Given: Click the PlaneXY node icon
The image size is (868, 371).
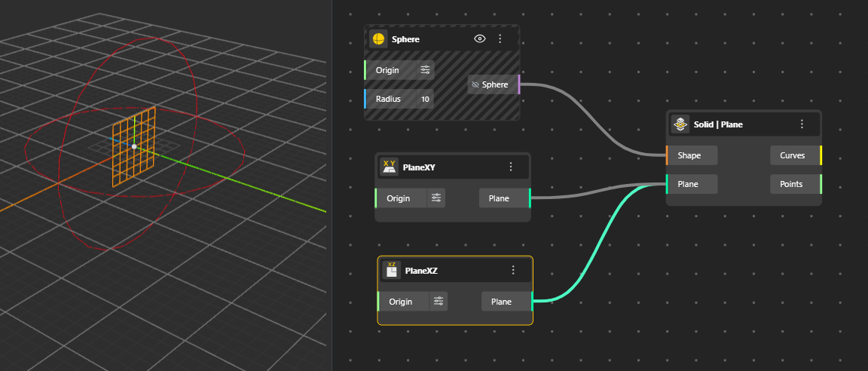Looking at the screenshot, I should click(x=389, y=166).
